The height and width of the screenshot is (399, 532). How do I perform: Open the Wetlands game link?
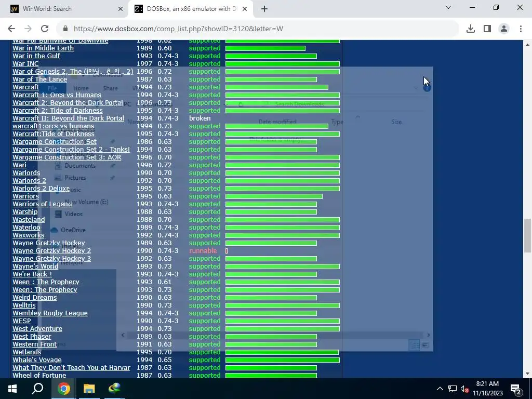pos(27,353)
